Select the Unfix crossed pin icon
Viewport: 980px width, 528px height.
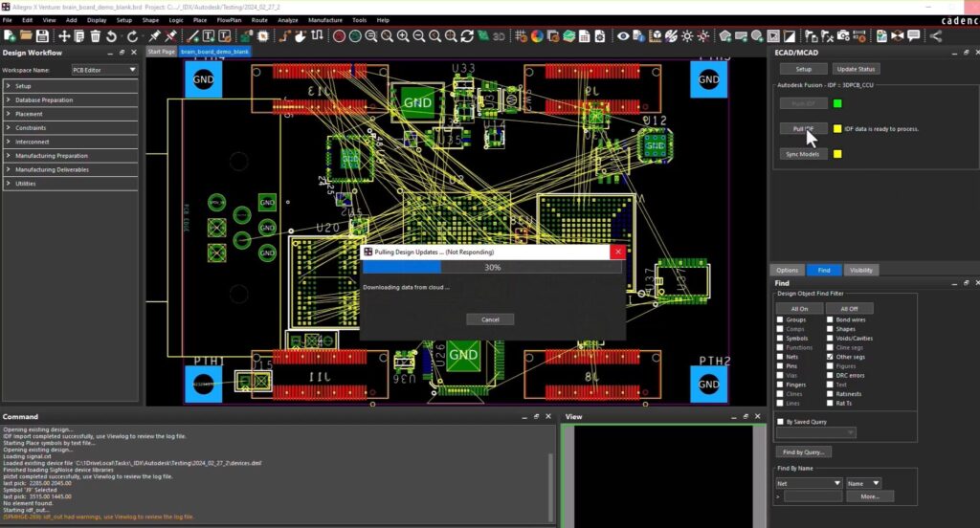(x=170, y=36)
